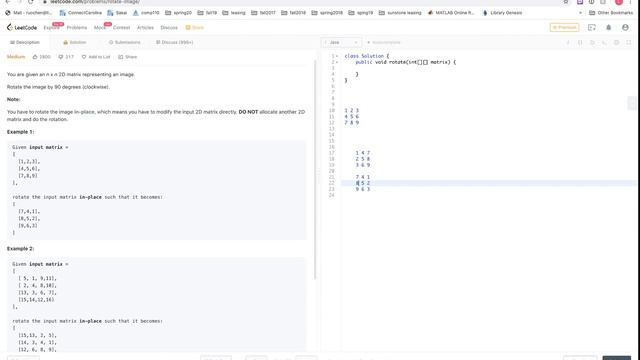This screenshot has height=360, width=640.
Task: Click the Premium button
Action: click(564, 27)
